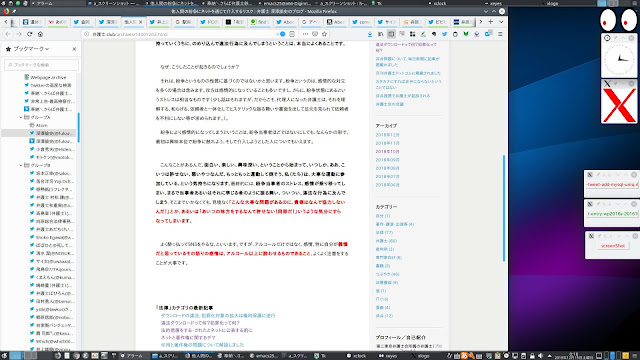Open the Firefox hamburger menu

click(x=500, y=34)
